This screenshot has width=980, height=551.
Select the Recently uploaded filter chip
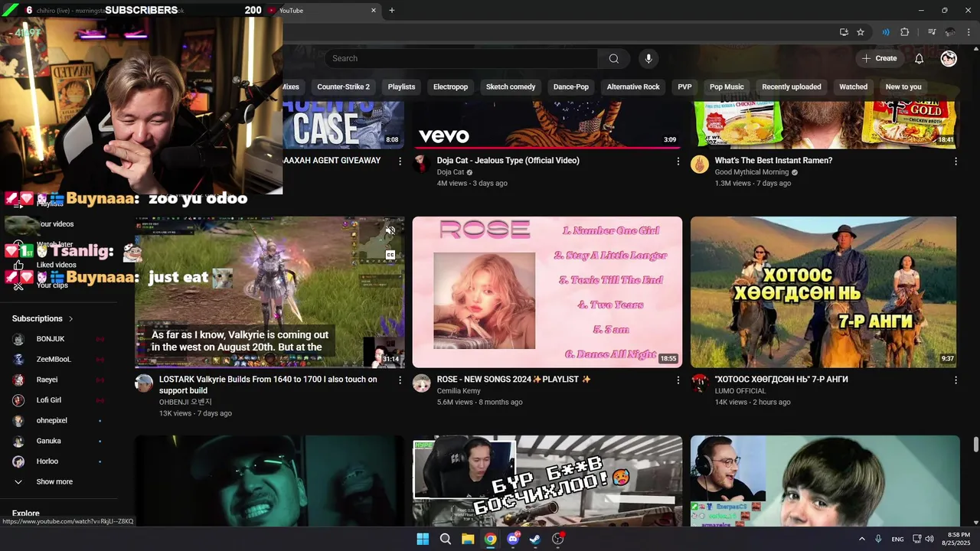point(792,86)
